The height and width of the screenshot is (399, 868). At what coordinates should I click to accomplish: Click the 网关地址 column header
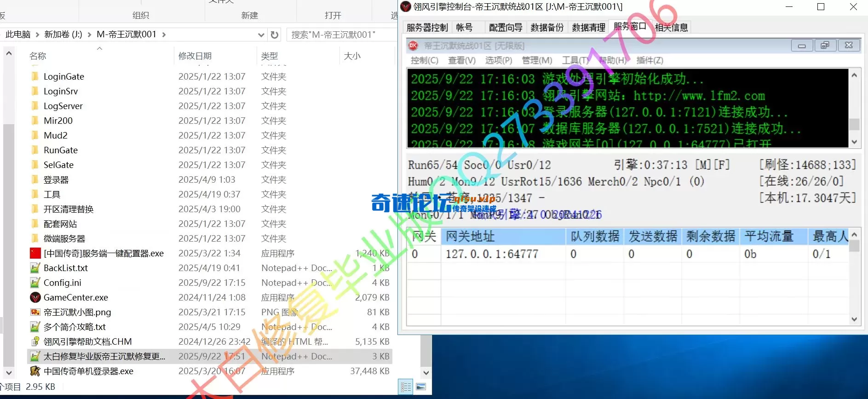(503, 237)
